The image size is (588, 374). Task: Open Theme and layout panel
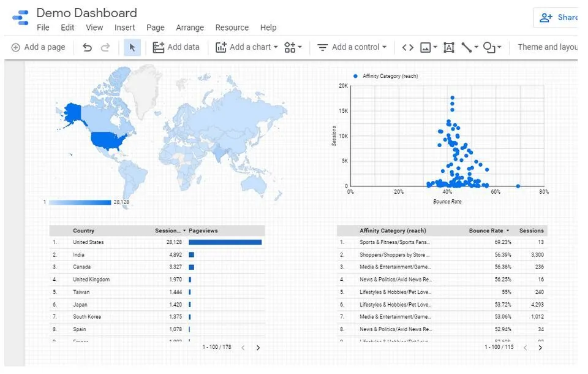[x=548, y=47]
